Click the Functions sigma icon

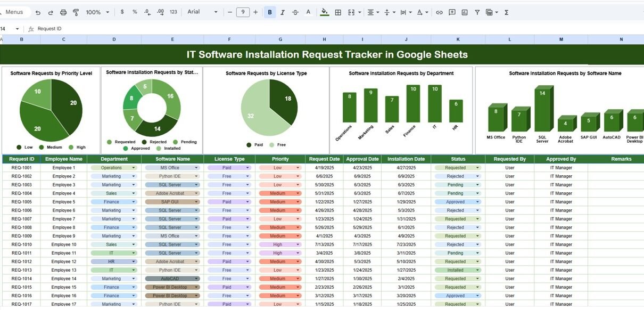[x=506, y=12]
